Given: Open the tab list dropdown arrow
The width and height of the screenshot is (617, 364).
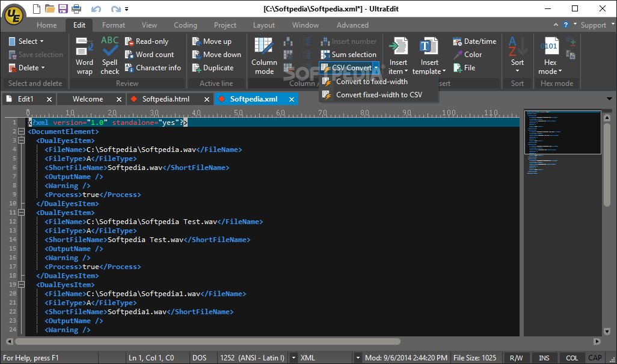Looking at the screenshot, I should [609, 99].
